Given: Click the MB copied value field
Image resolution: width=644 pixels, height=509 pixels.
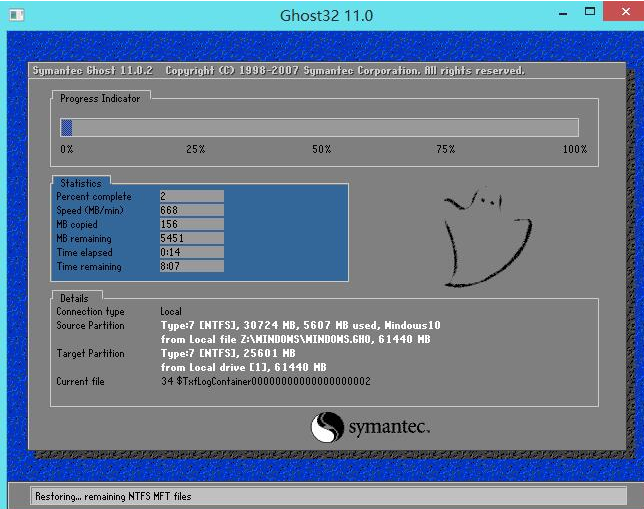Looking at the screenshot, I should (191, 225).
